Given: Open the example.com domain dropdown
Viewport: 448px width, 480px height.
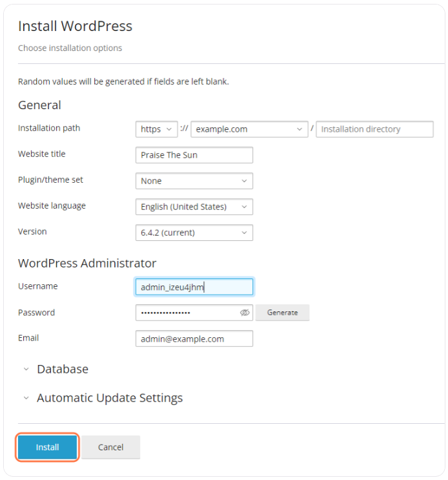Looking at the screenshot, I should click(249, 129).
